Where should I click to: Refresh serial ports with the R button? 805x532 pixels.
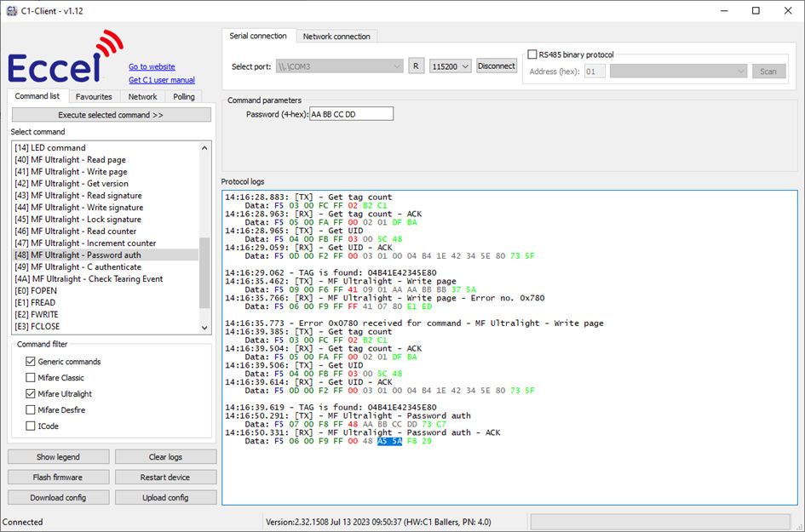[417, 66]
